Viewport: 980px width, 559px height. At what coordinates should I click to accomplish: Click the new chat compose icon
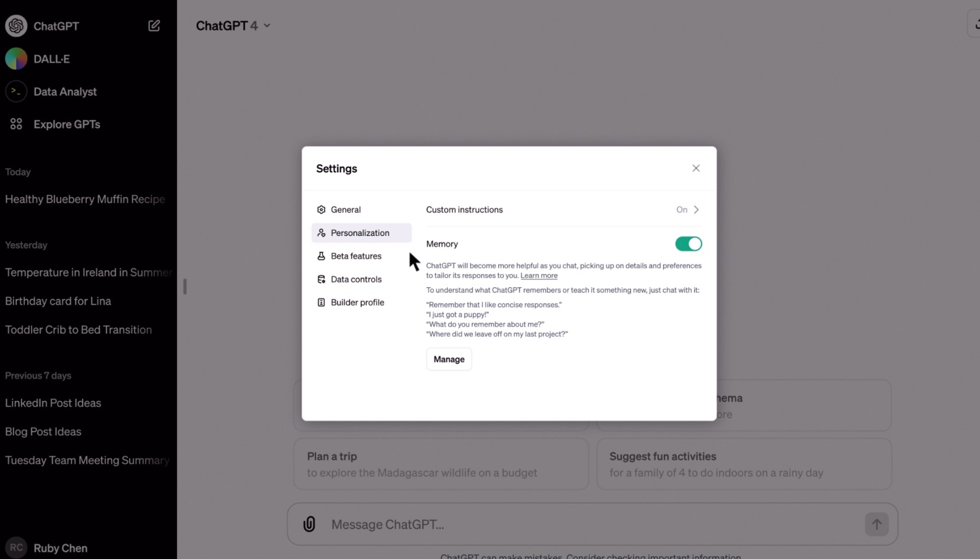[x=154, y=25]
